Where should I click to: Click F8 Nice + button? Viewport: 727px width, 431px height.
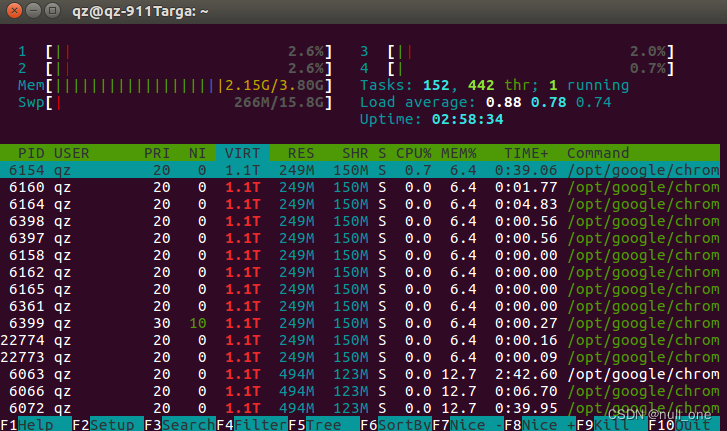[x=540, y=425]
